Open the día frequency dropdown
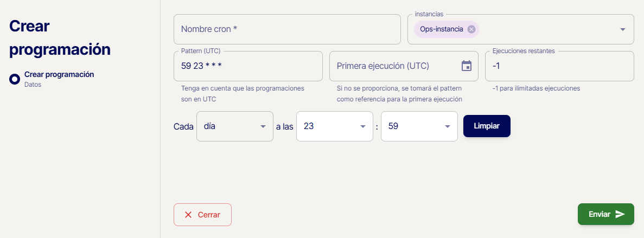644x238 pixels. click(x=234, y=126)
